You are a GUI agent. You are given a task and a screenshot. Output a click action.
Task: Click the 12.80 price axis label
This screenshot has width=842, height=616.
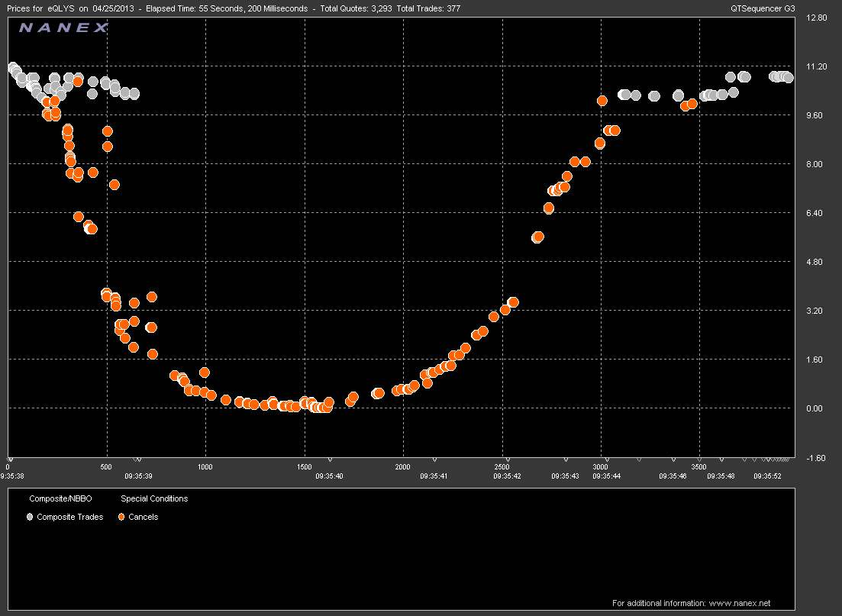817,18
